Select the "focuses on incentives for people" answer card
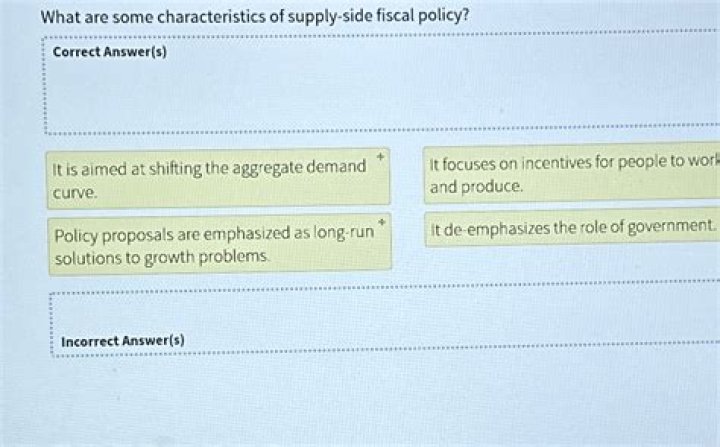The image size is (720, 447). (x=572, y=176)
